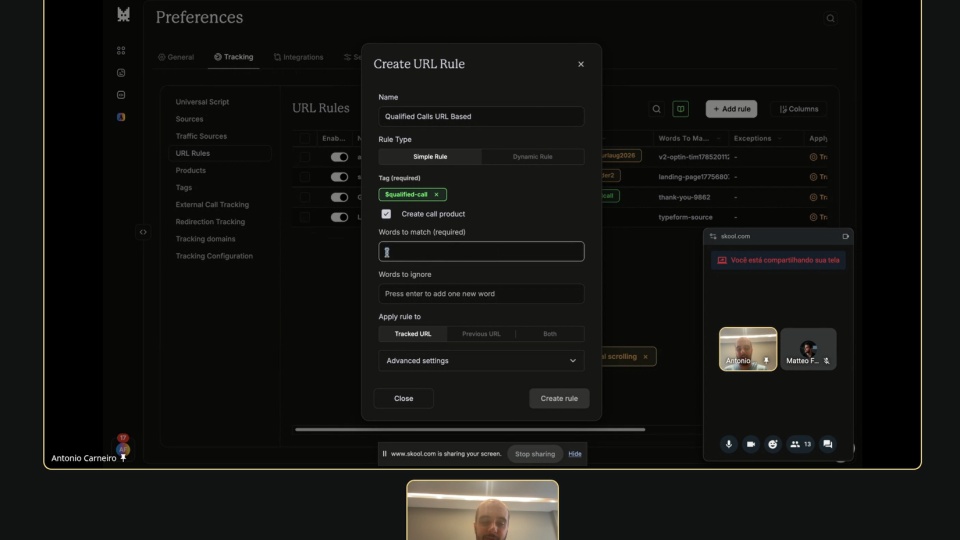The width and height of the screenshot is (960, 540).
Task: Click the multicolor circle icon in the sidebar
Action: tap(121, 117)
